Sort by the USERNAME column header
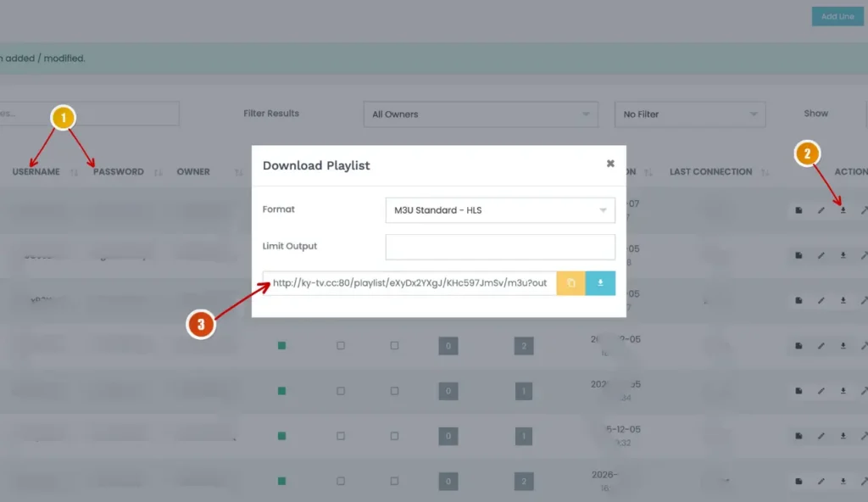Screen dimensions: 868x502 click(x=36, y=172)
